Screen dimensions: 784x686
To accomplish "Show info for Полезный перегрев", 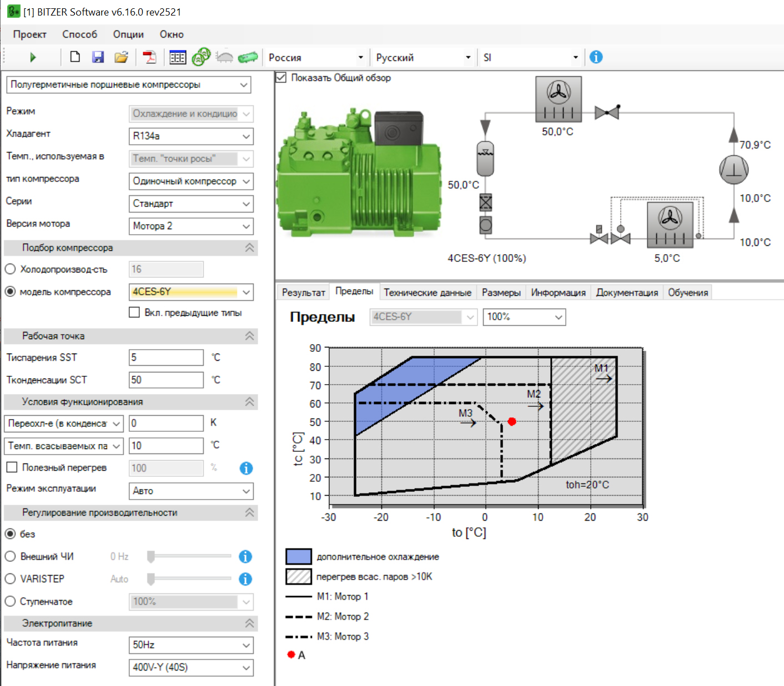I will point(246,468).
